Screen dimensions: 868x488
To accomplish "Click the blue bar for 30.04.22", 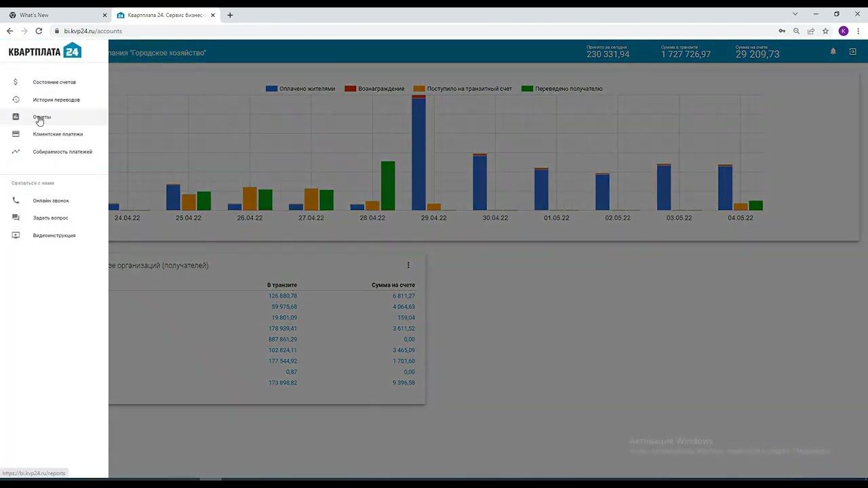I will [479, 183].
